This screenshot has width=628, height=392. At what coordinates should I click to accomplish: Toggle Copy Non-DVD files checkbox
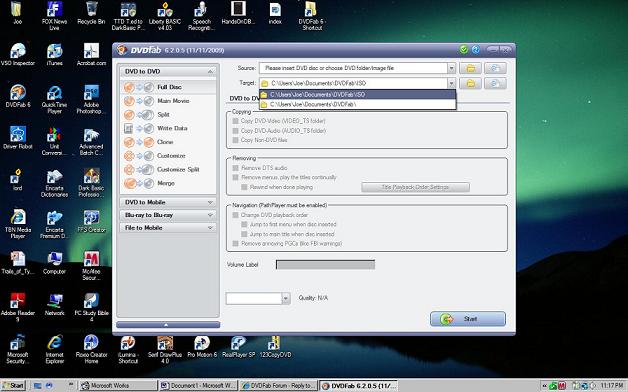[236, 140]
